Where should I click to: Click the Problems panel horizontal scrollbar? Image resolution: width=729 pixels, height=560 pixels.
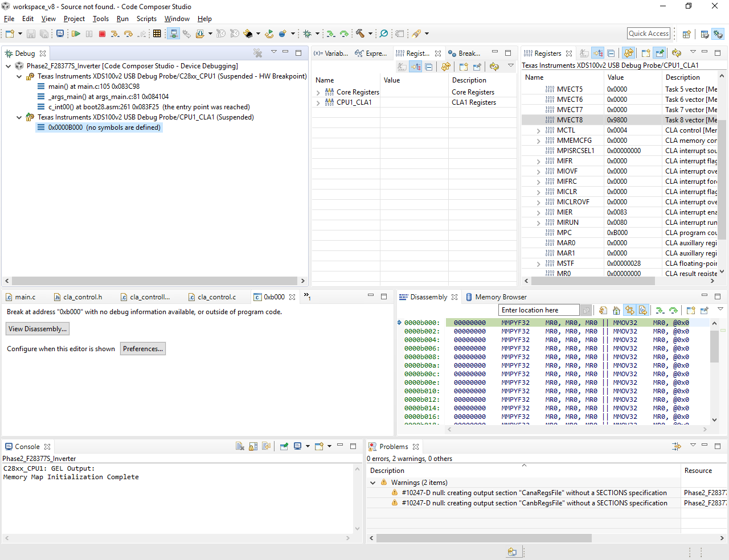pos(484,538)
